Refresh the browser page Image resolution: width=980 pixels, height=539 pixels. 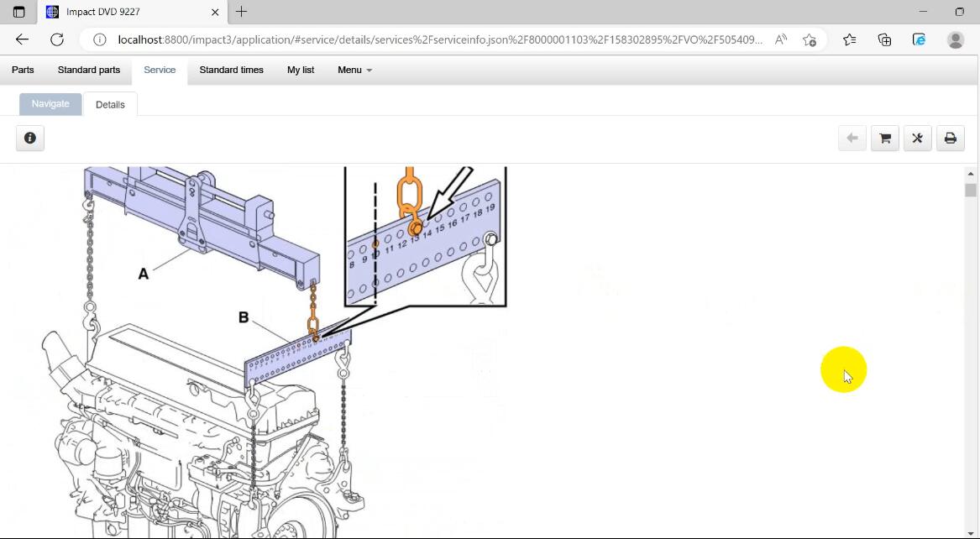click(x=57, y=39)
